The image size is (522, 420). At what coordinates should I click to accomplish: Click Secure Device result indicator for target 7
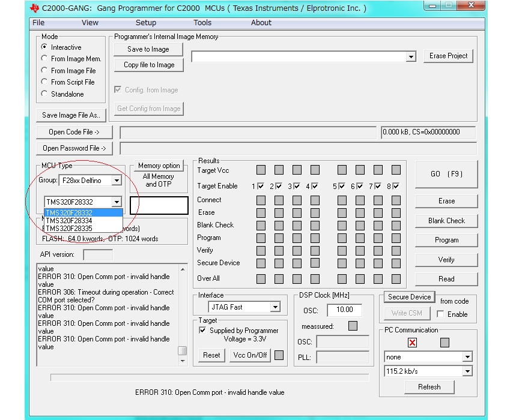point(378,263)
